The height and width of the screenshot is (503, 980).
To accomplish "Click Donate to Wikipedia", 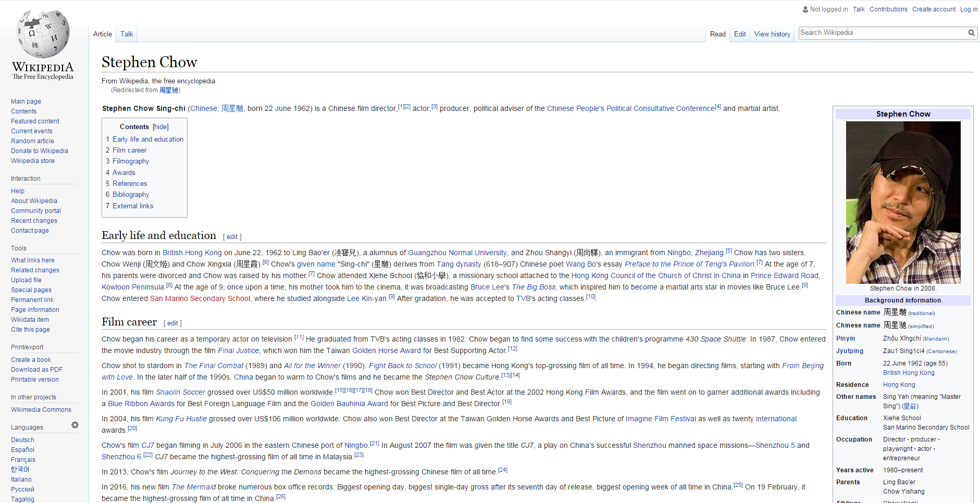I will coord(40,151).
